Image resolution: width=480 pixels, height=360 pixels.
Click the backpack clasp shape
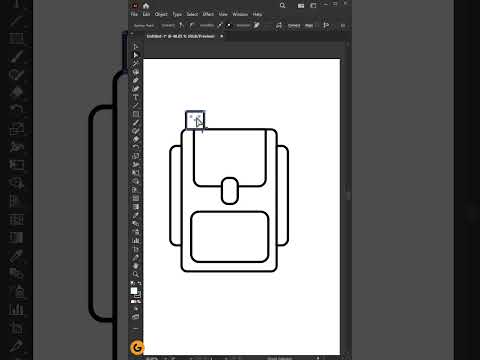(230, 191)
